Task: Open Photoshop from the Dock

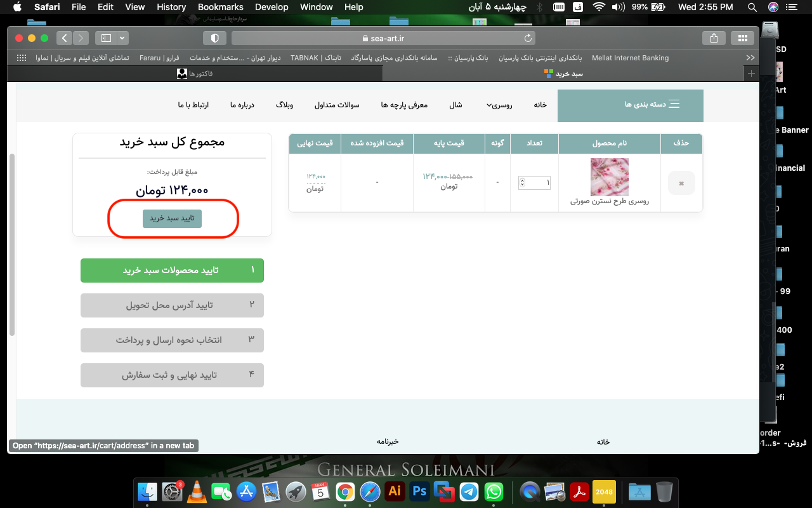Action: [x=419, y=491]
